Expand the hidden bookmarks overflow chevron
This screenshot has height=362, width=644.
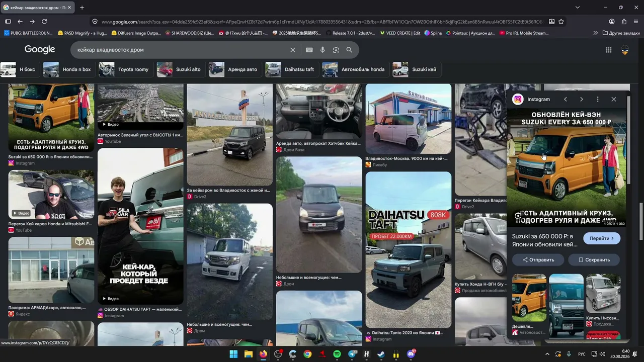(596, 33)
